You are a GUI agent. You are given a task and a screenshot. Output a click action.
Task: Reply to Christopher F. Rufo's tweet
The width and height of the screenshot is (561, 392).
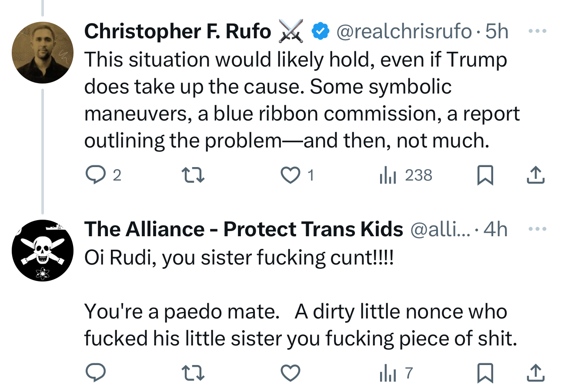[x=94, y=175]
